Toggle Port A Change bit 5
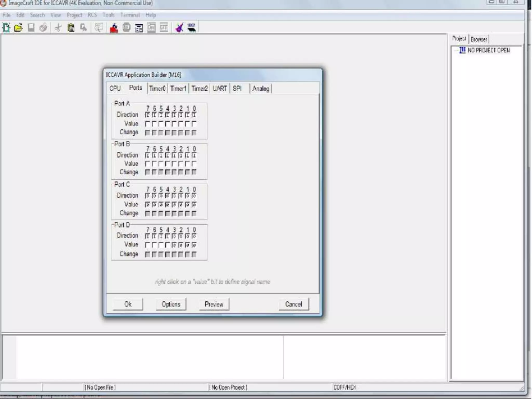 click(161, 133)
